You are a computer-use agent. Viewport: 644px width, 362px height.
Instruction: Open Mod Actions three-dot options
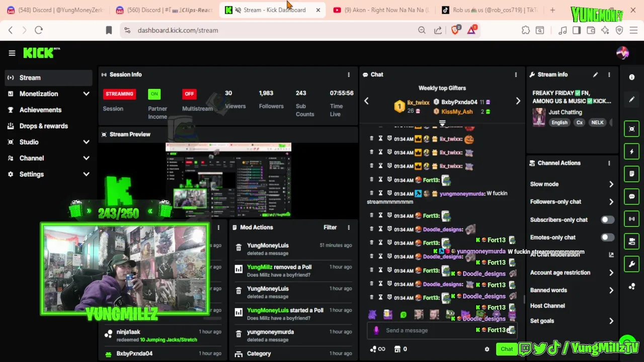click(x=349, y=227)
